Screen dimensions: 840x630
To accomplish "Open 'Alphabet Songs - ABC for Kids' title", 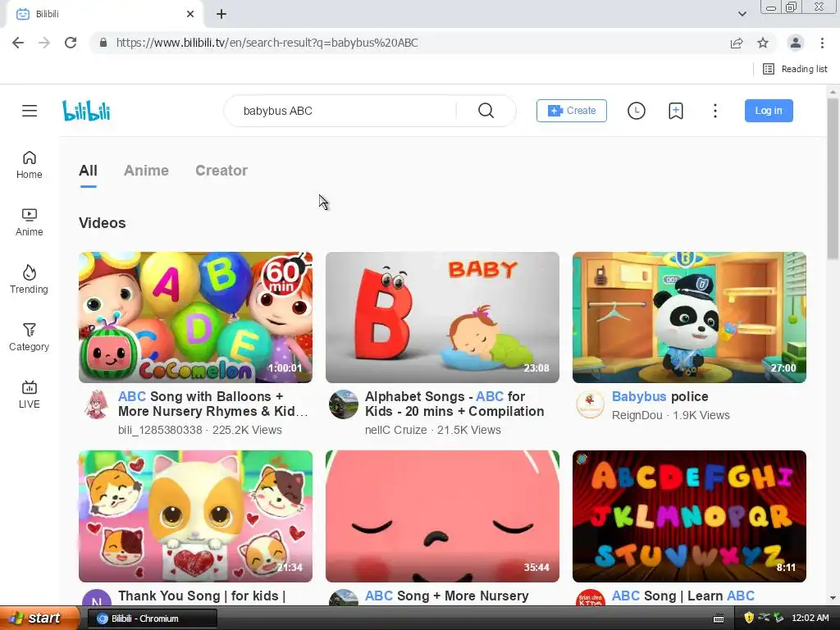I will pos(454,404).
